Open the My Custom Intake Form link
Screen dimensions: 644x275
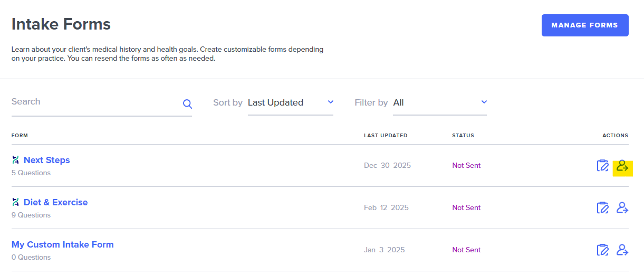pos(63,244)
